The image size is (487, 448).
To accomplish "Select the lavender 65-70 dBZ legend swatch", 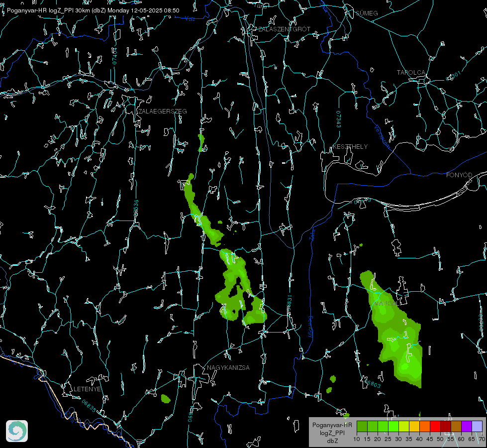I will pos(477,426).
